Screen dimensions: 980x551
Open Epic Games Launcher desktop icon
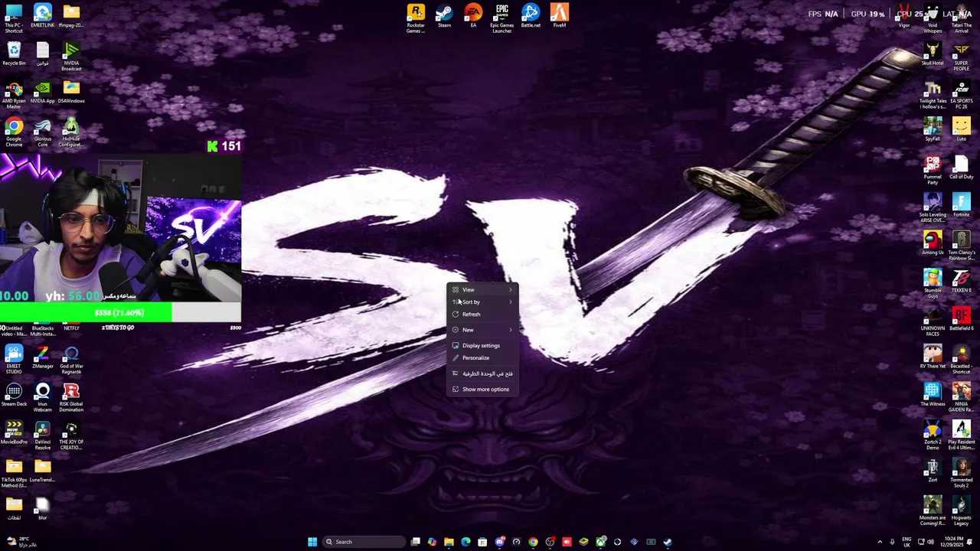[x=501, y=18]
